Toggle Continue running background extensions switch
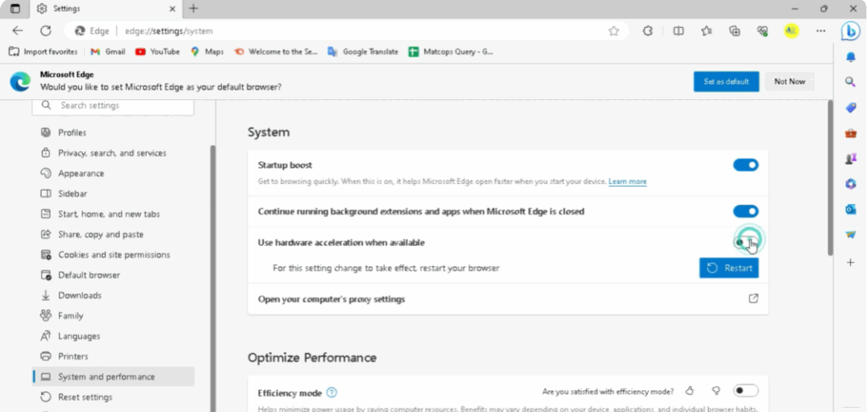This screenshot has height=412, width=868. (746, 212)
